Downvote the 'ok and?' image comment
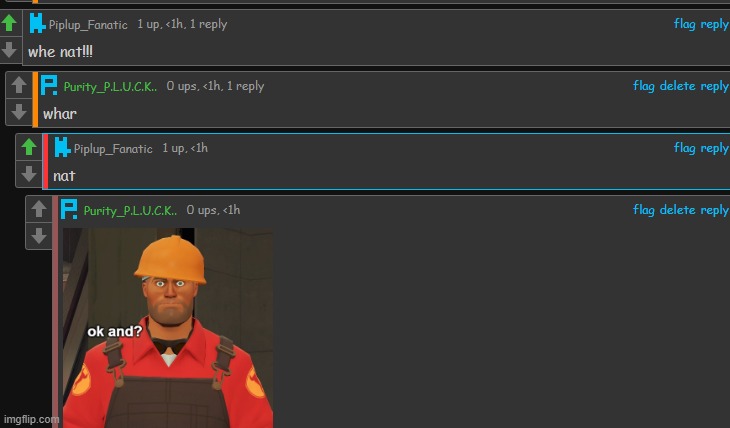Image resolution: width=730 pixels, height=428 pixels. [39, 236]
